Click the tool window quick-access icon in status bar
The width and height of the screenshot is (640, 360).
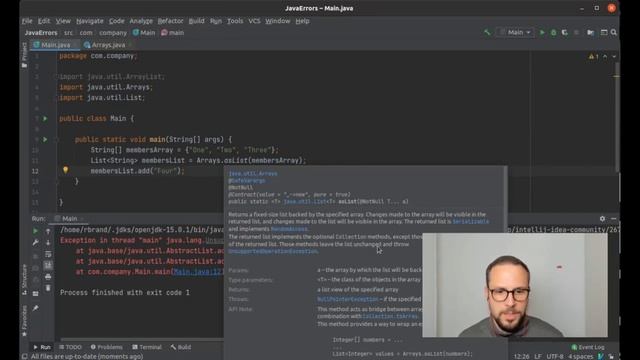24,356
